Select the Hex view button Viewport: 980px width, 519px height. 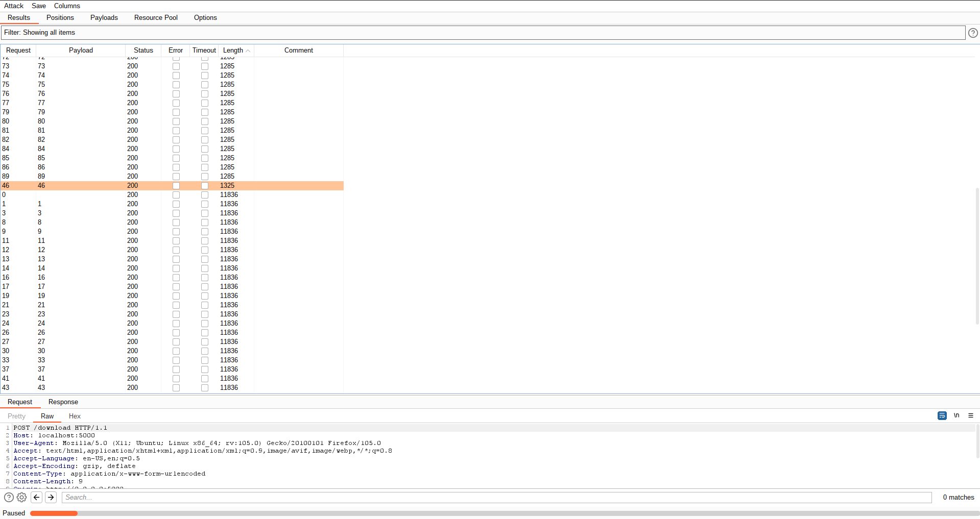[75, 416]
